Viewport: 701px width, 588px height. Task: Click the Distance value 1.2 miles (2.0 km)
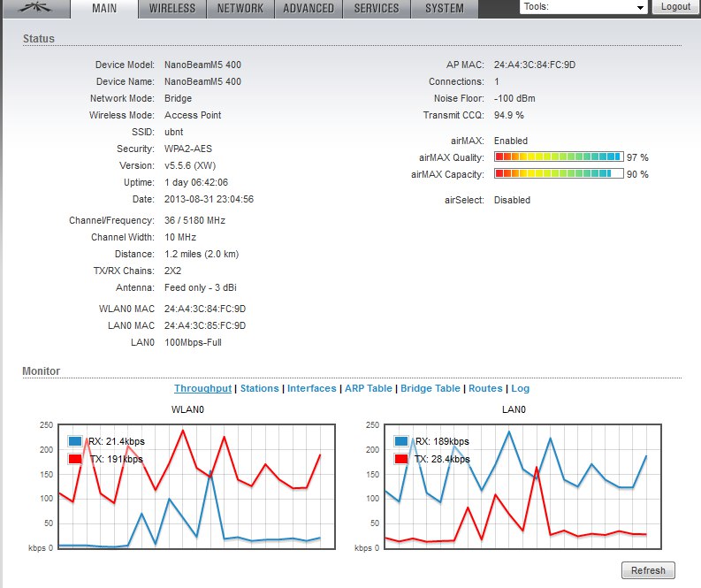(x=202, y=254)
